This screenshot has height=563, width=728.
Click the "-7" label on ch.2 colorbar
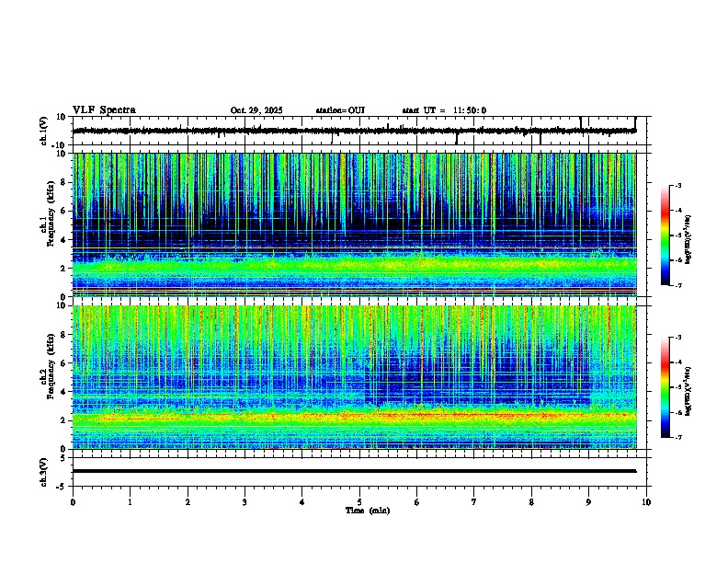tap(677, 438)
